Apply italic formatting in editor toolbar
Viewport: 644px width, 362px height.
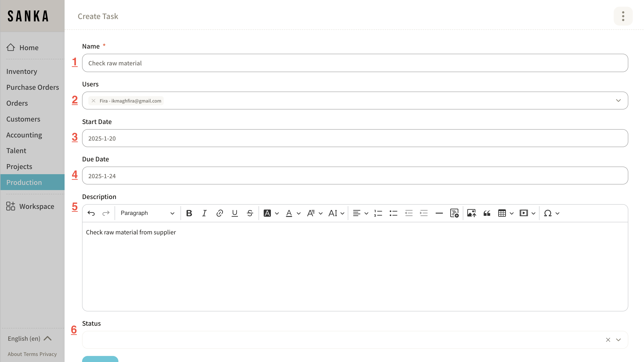pos(204,213)
